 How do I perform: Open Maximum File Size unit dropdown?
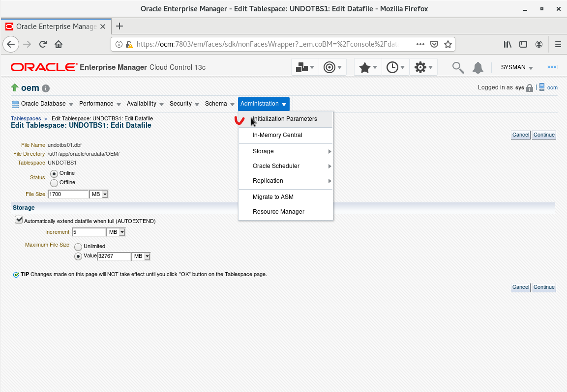[141, 256]
